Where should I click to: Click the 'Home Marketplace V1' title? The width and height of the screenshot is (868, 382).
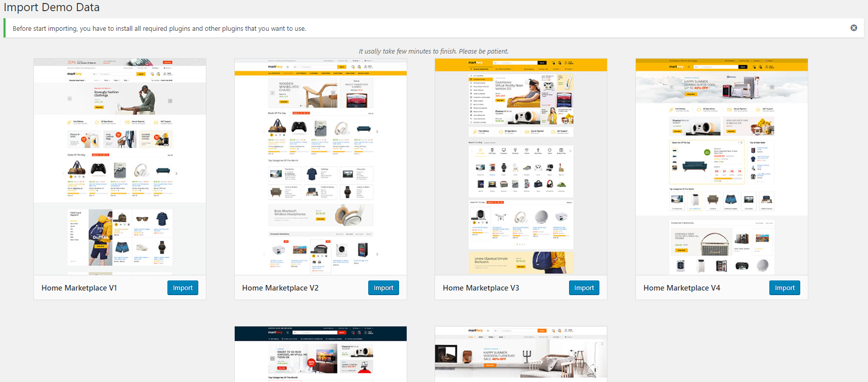(79, 288)
